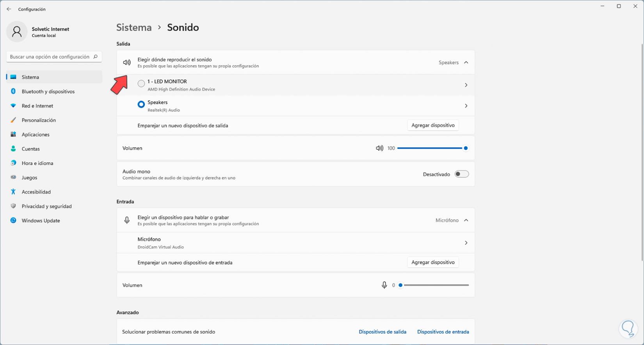Go to Red e Internet
This screenshot has height=345, width=644.
point(37,106)
